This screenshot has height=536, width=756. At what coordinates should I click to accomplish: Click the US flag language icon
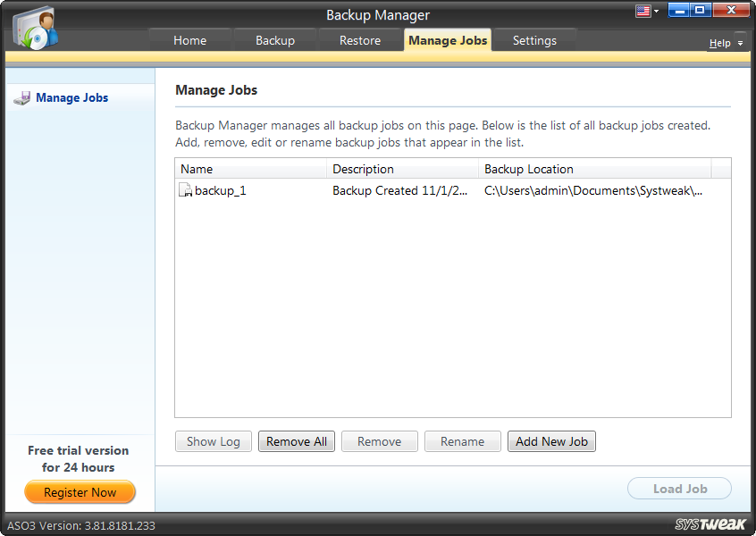642,10
